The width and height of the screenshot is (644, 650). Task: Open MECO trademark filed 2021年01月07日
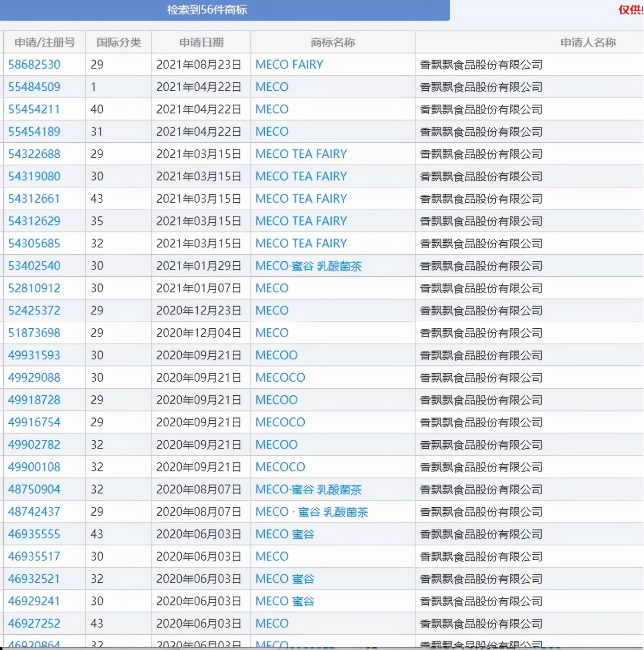click(x=272, y=288)
